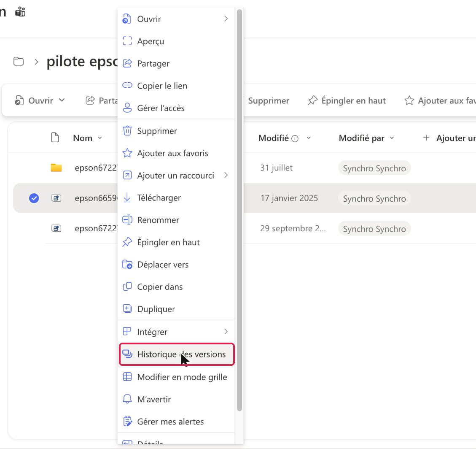Click the Gérer mes alertes notepad icon
476x449 pixels.
[x=127, y=421]
